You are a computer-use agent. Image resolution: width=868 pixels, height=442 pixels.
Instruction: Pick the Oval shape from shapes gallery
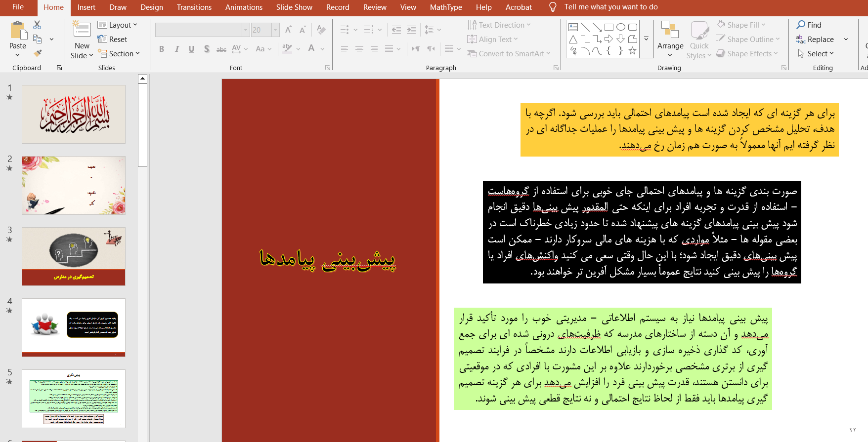(621, 27)
